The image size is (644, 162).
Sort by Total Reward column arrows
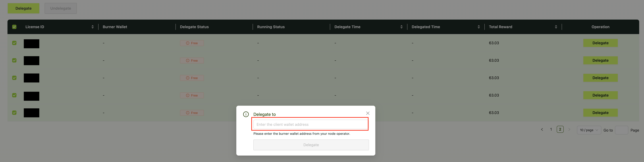[556, 27]
